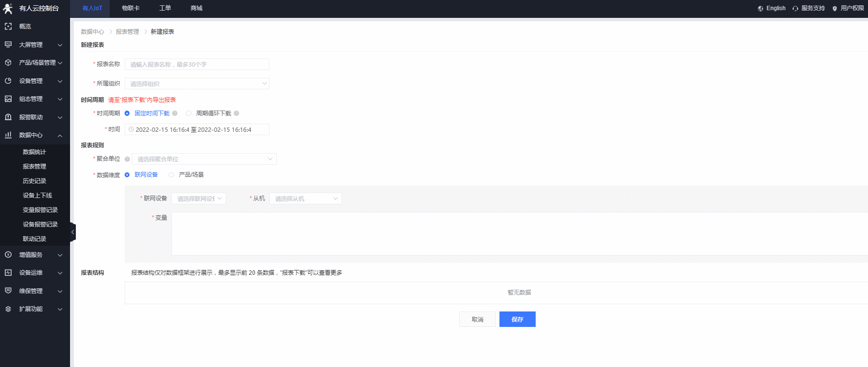Open 数据统计 in the sidebar
868x367 pixels.
pyautogui.click(x=35, y=152)
